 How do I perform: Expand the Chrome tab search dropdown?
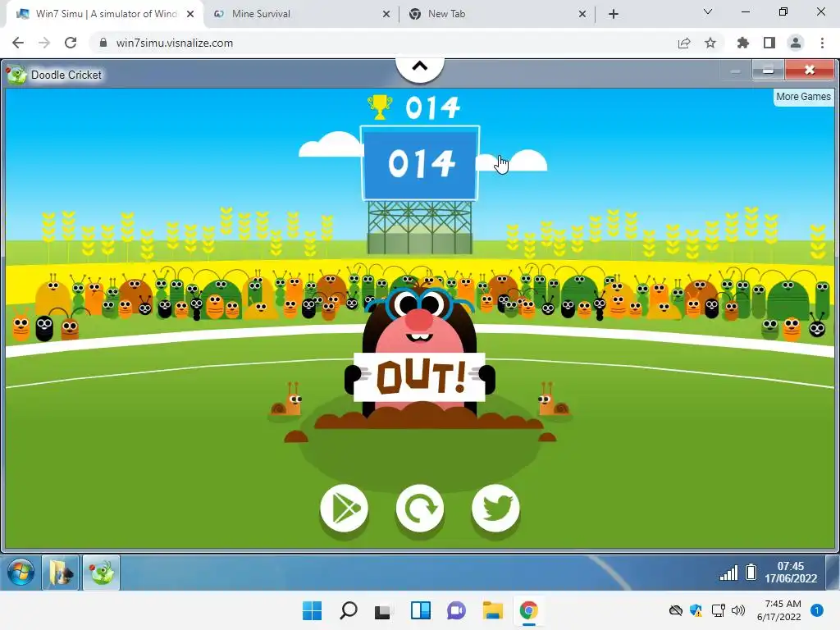pyautogui.click(x=708, y=11)
